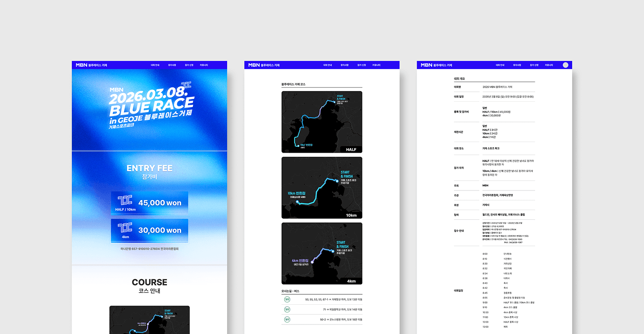Screen dimensions: 644x334
Task: Click the venue value 거제 스포츠 파크
Action: tap(491, 148)
